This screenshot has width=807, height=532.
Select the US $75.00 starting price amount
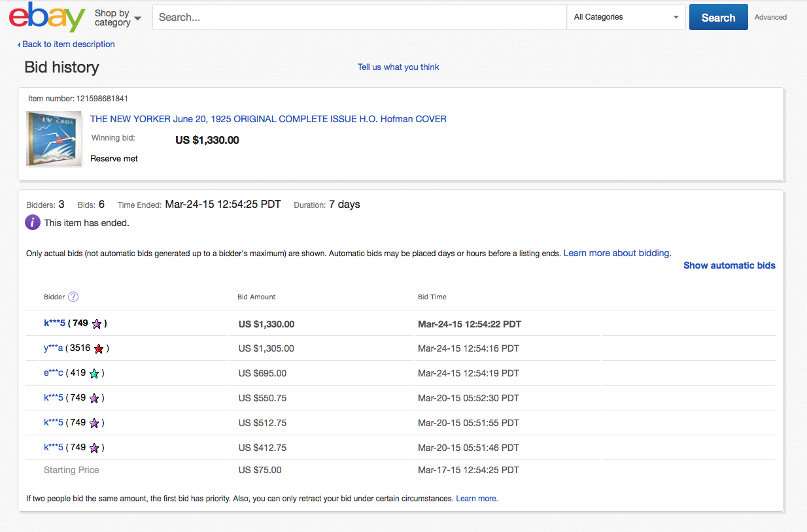click(x=260, y=470)
